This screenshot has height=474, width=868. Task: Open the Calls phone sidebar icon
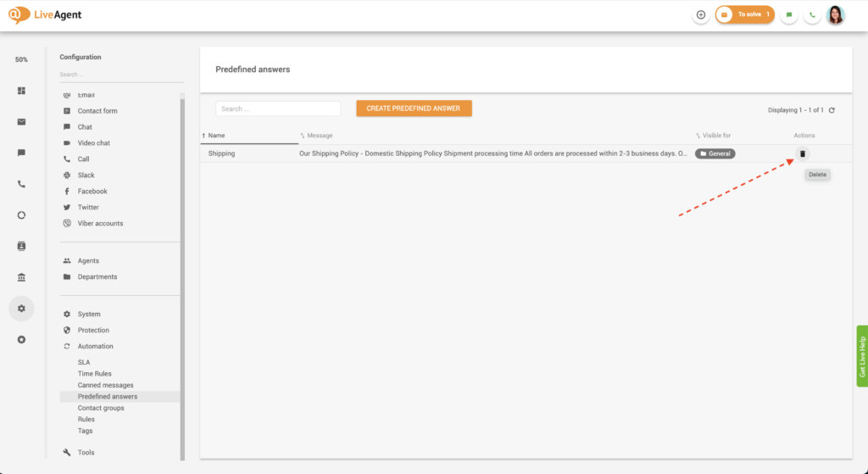[21, 184]
